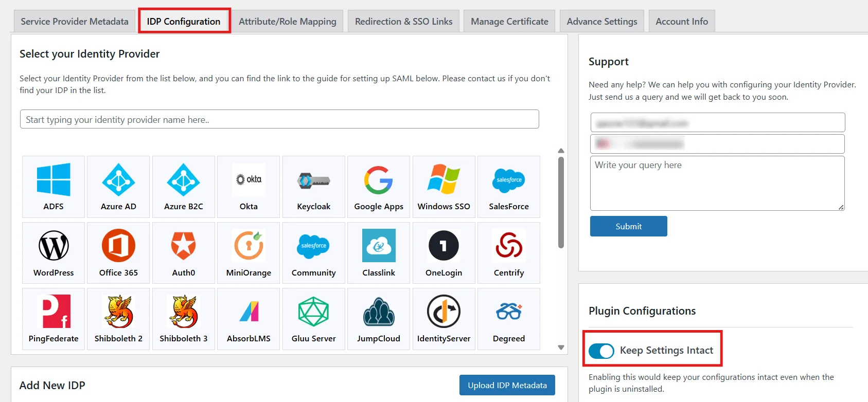Viewport: 868px width, 402px height.
Task: Go to Service Provider Metadata tab
Action: 75,22
